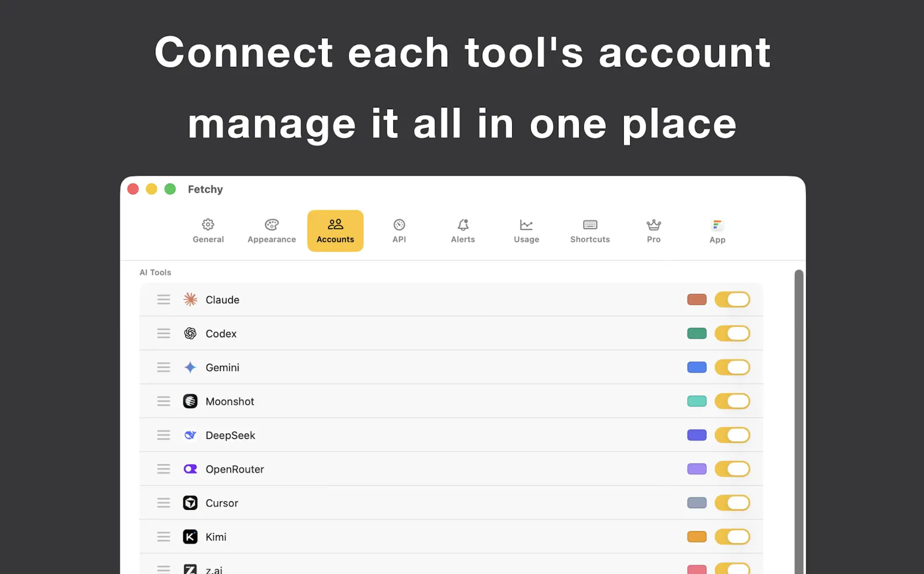Viewport: 924px width, 574px height.
Task: Pick the teal Moonshot color swatch
Action: 697,401
